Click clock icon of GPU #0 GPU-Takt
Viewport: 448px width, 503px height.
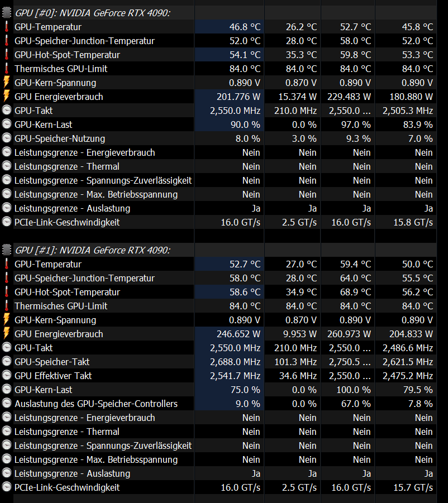[6, 111]
